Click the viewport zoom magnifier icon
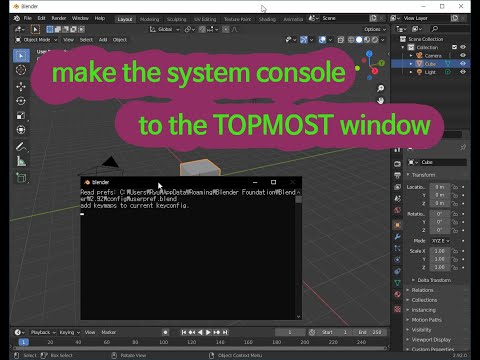The width and height of the screenshot is (480, 360). 380,88
